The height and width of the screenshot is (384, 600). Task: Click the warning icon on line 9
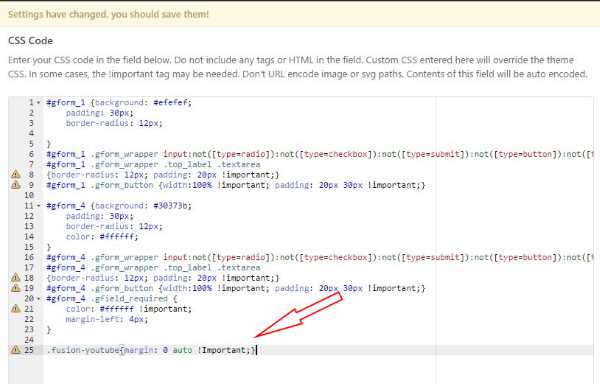point(15,185)
